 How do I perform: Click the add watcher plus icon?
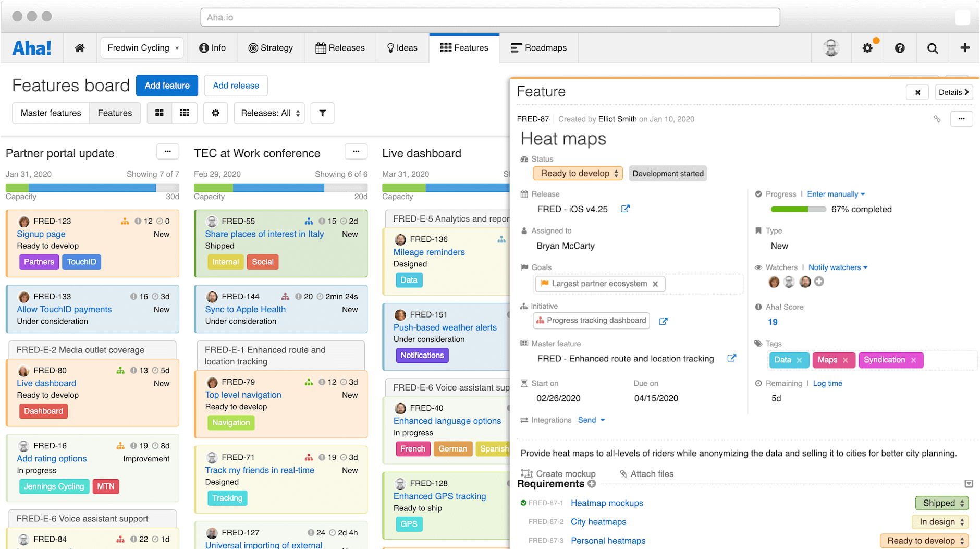click(x=819, y=282)
